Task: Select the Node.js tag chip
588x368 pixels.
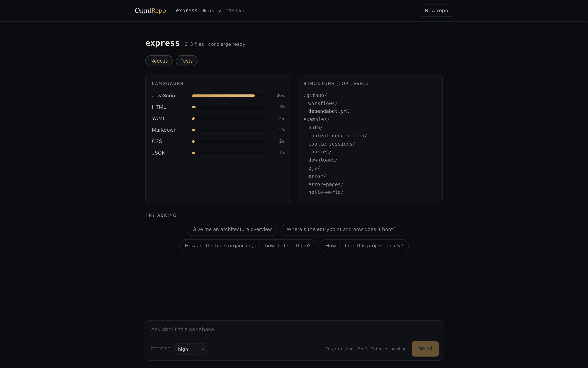Action: click(x=159, y=61)
